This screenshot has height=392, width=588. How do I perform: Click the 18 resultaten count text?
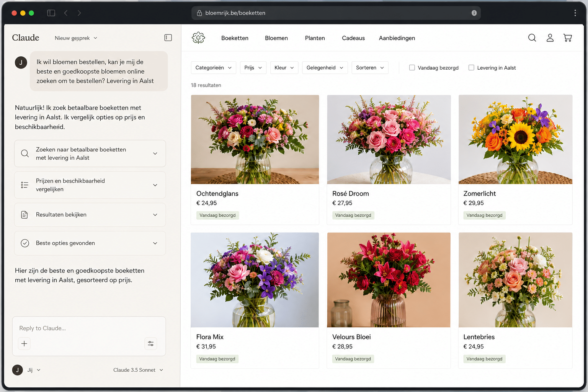point(206,85)
